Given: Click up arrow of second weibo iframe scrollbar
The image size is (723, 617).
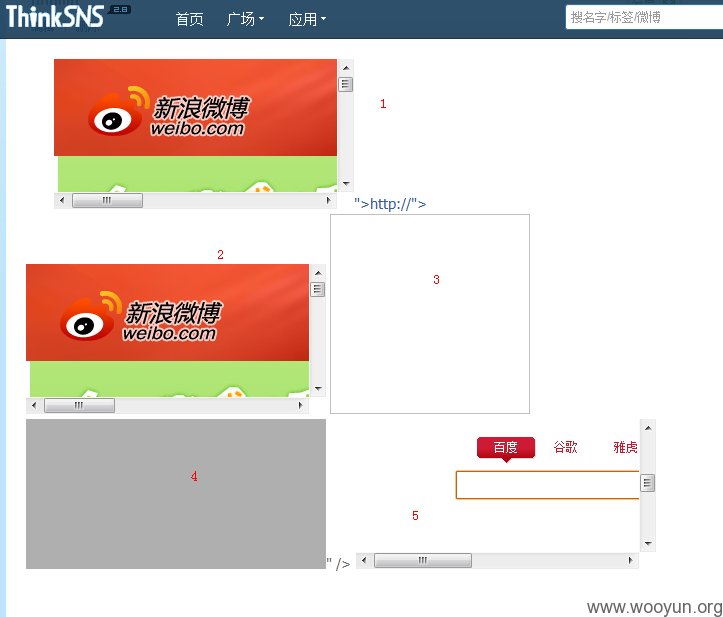Looking at the screenshot, I should pos(318,273).
